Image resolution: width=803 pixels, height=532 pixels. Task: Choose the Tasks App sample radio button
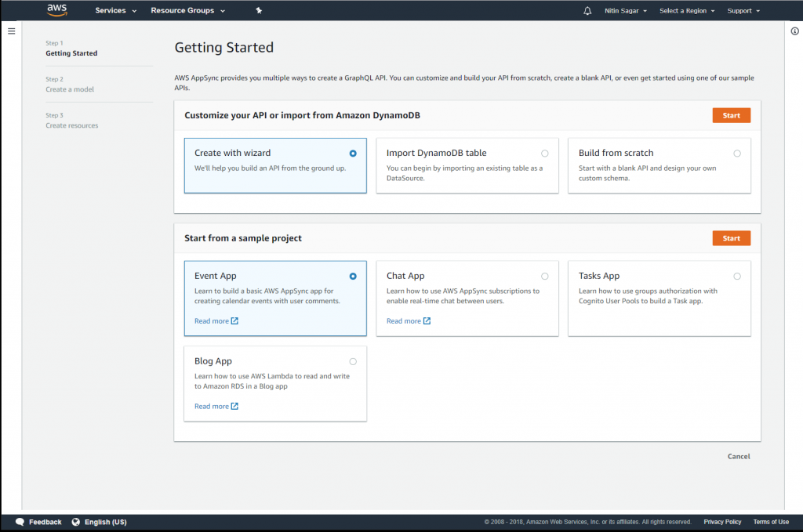tap(736, 277)
